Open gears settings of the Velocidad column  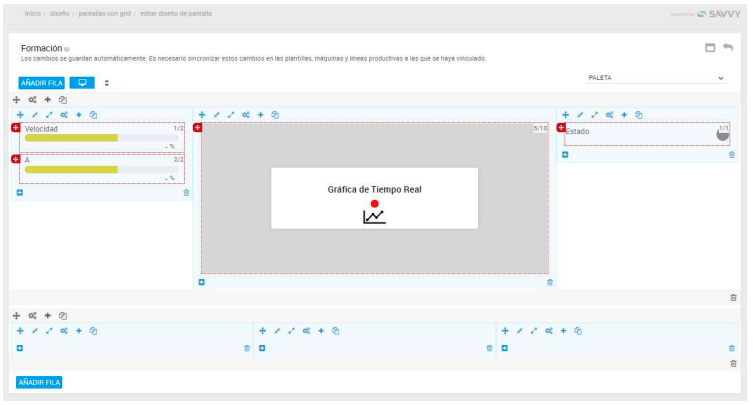(x=64, y=115)
